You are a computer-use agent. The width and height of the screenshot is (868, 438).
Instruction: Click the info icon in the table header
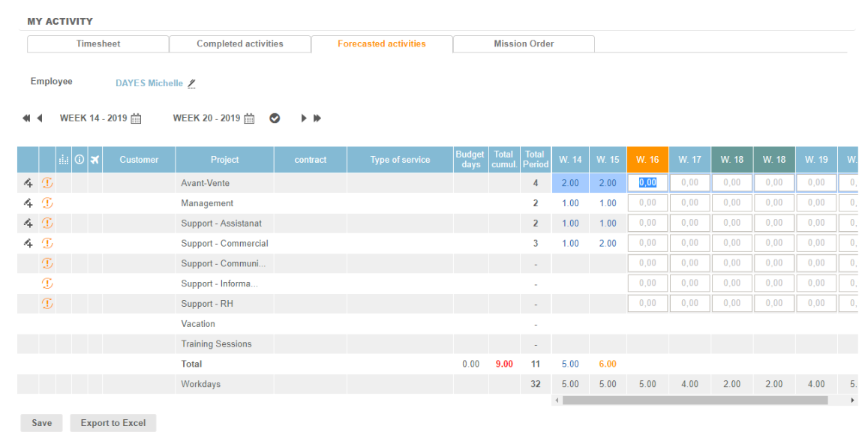coord(79,160)
